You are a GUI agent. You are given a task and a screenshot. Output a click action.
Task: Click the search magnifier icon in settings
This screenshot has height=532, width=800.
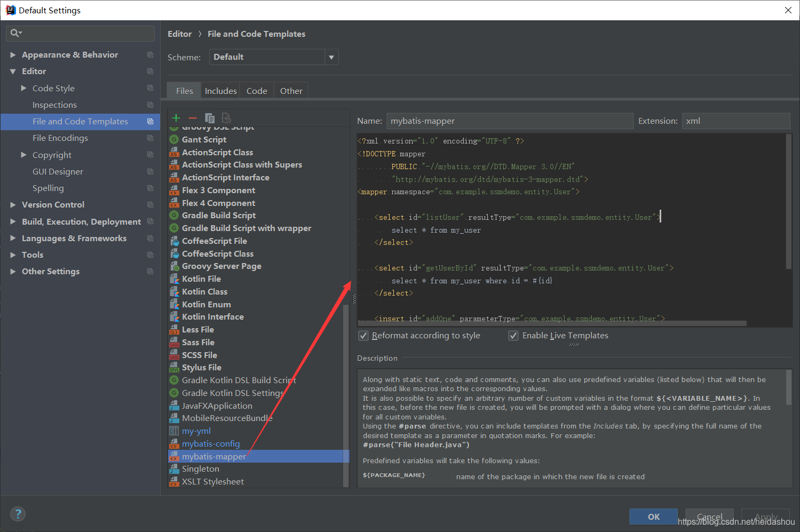coord(15,33)
